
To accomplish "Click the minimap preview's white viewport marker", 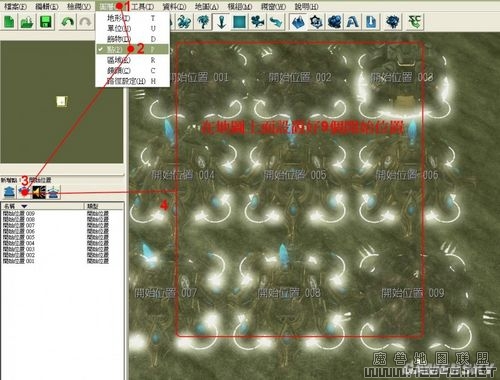I will click(62, 101).
